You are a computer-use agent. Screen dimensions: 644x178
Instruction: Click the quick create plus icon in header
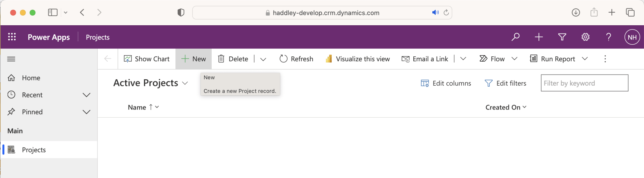[x=539, y=37]
